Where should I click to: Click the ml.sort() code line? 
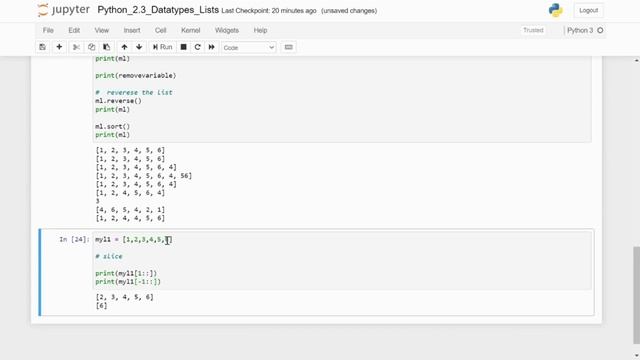point(113,126)
